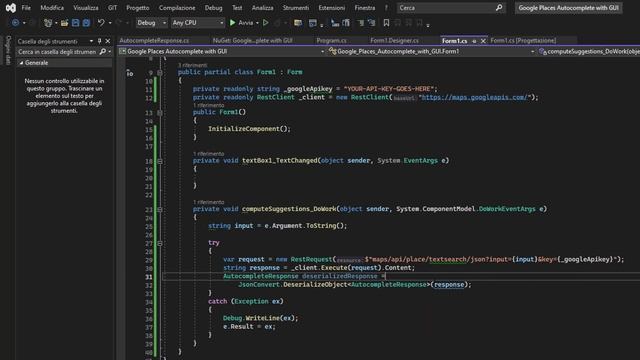Open the File menu

(x=26, y=8)
